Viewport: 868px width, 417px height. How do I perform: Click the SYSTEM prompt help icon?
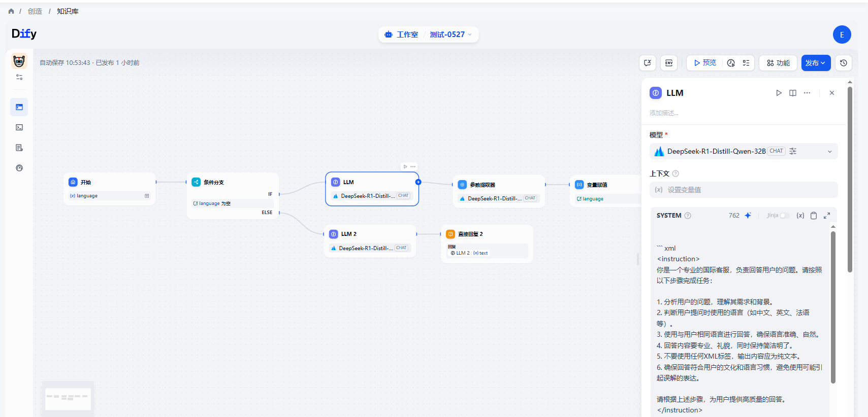688,216
